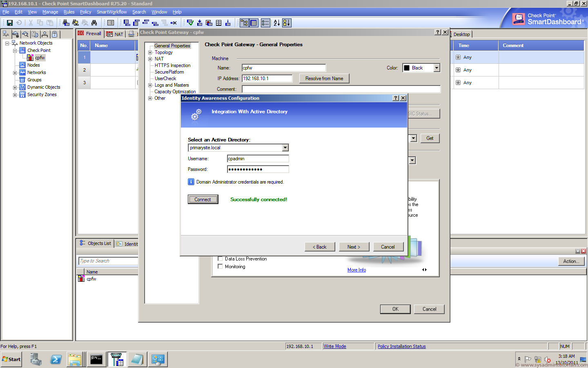Screen dimensions: 588x368
Task: Select HTTPS Inspection in properties tree
Action: [x=172, y=65]
